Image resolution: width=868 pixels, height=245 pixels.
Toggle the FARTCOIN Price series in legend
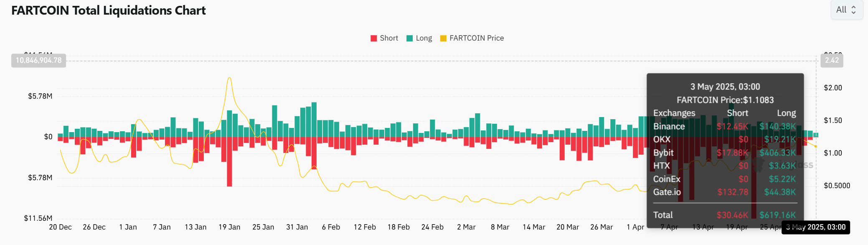click(472, 38)
